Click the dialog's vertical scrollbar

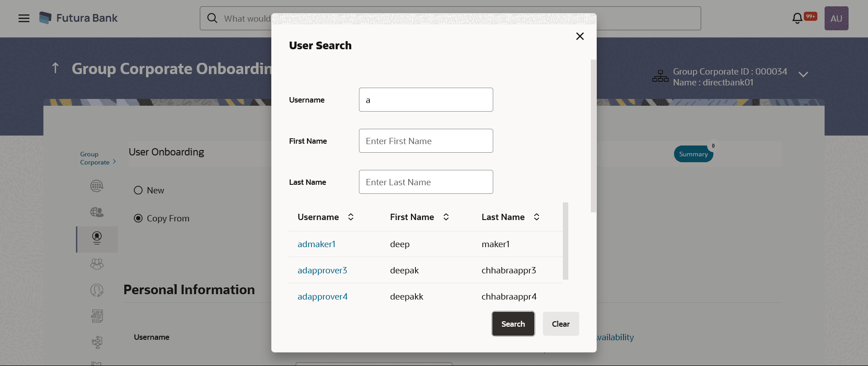click(594, 136)
